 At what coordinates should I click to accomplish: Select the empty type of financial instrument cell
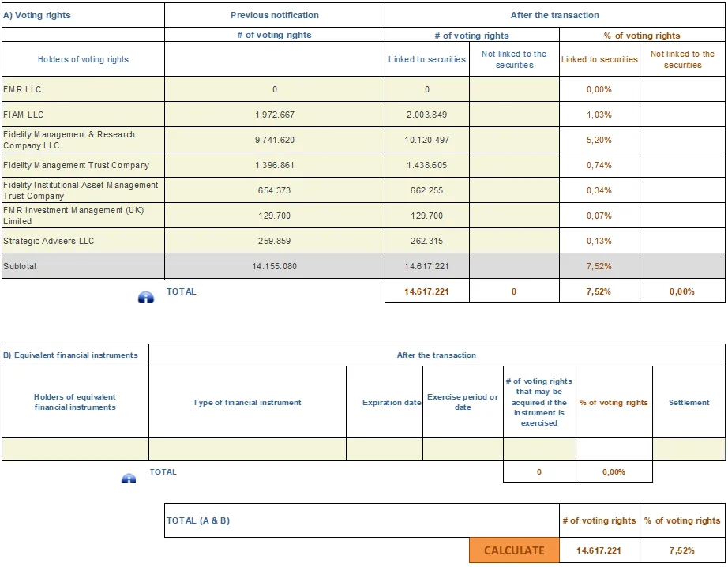[x=247, y=449]
